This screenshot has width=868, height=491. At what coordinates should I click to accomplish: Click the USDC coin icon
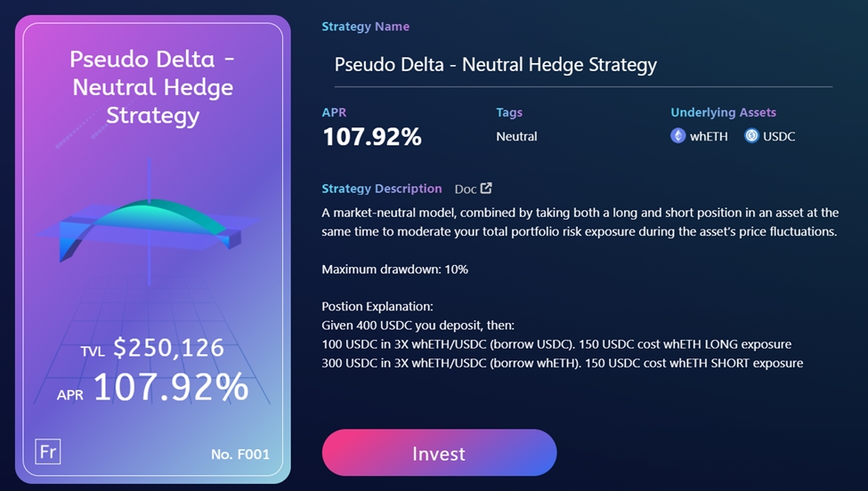(x=751, y=136)
